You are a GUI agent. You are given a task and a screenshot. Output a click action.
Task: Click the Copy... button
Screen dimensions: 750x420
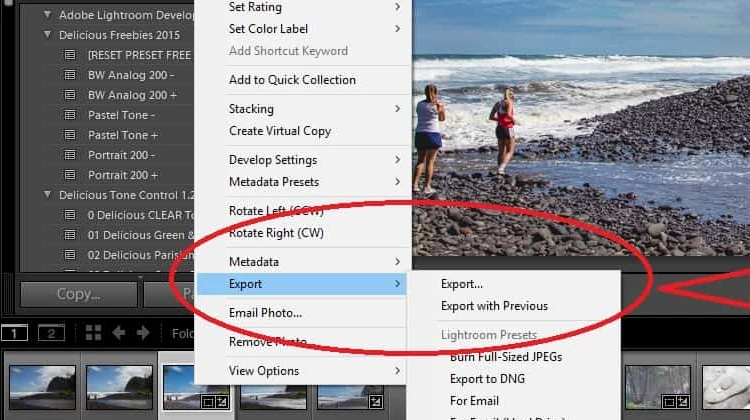(79, 294)
